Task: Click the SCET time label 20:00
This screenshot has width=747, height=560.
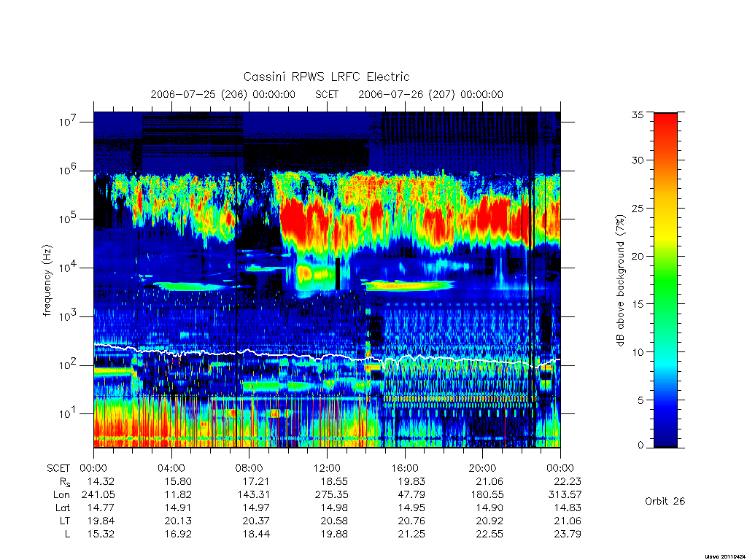Action: click(482, 468)
